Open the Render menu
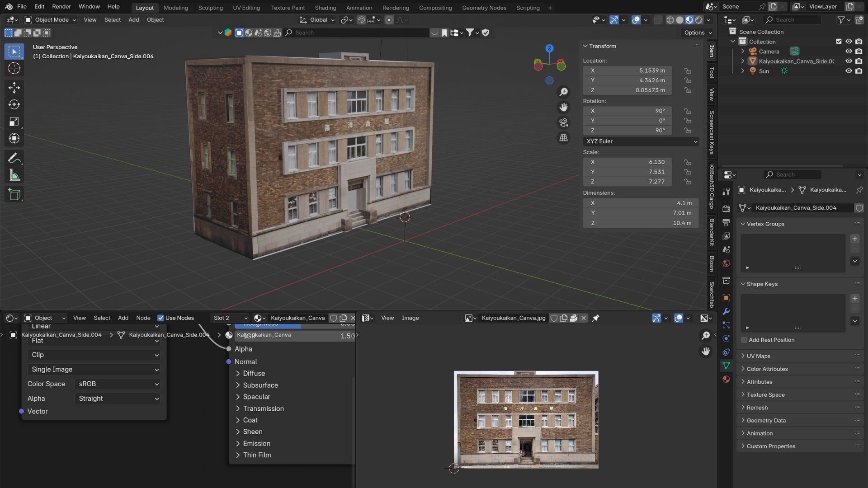Viewport: 868px width, 488px height. 61,7
